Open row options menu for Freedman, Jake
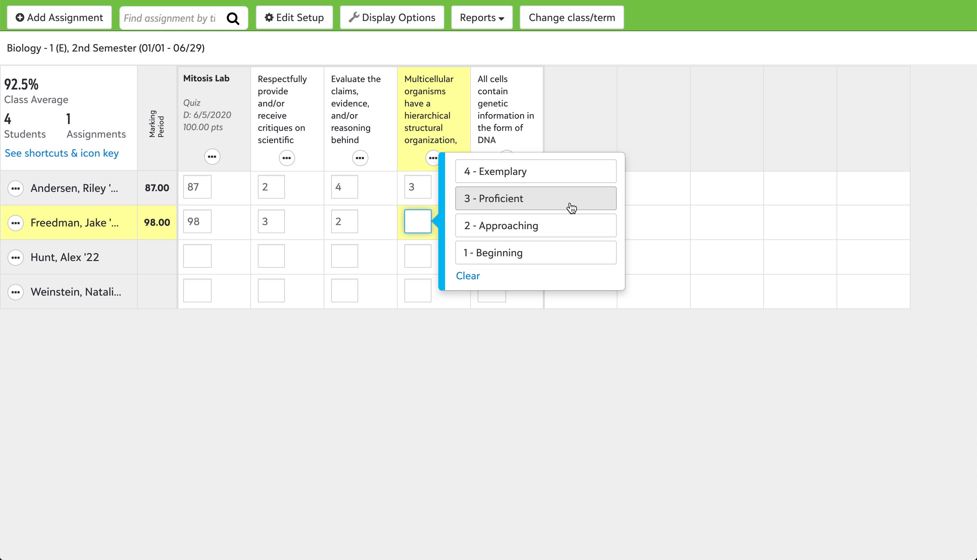Screen dimensions: 977x560 pyautogui.click(x=16, y=223)
